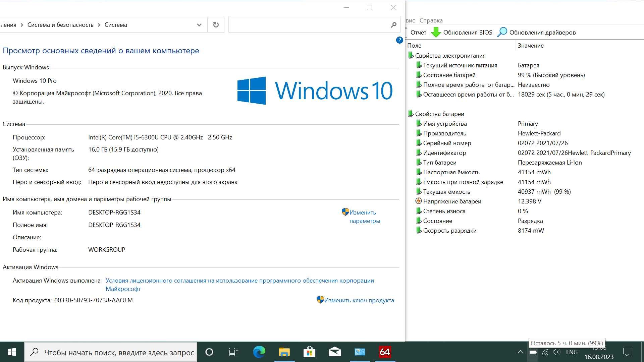Image resolution: width=644 pixels, height=362 pixels.
Task: Expand the chevron after Система и безопасность
Action: coord(99,25)
